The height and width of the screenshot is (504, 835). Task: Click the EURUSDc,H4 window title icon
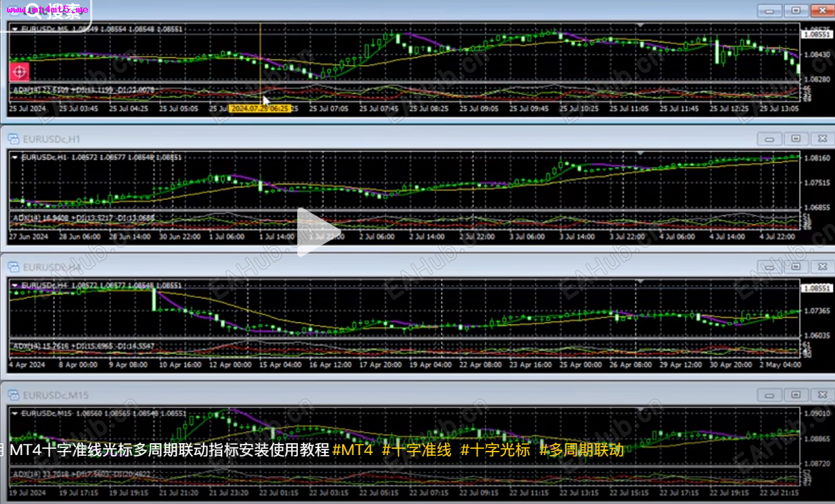coord(13,267)
